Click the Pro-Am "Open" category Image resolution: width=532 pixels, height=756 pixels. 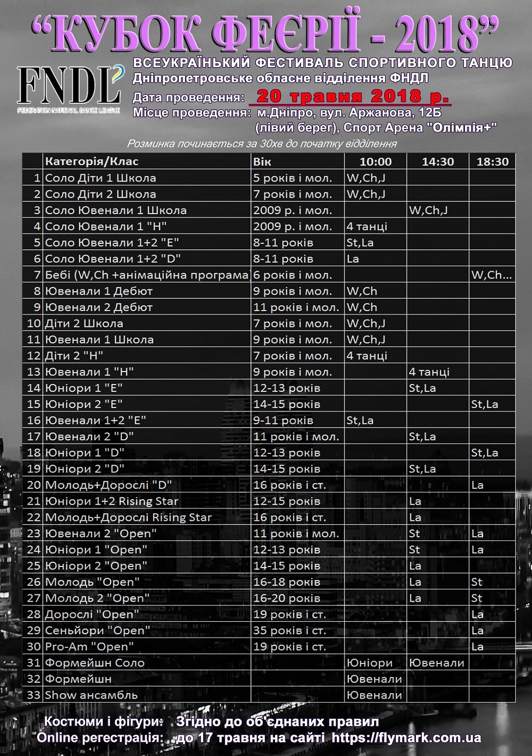pos(89,646)
